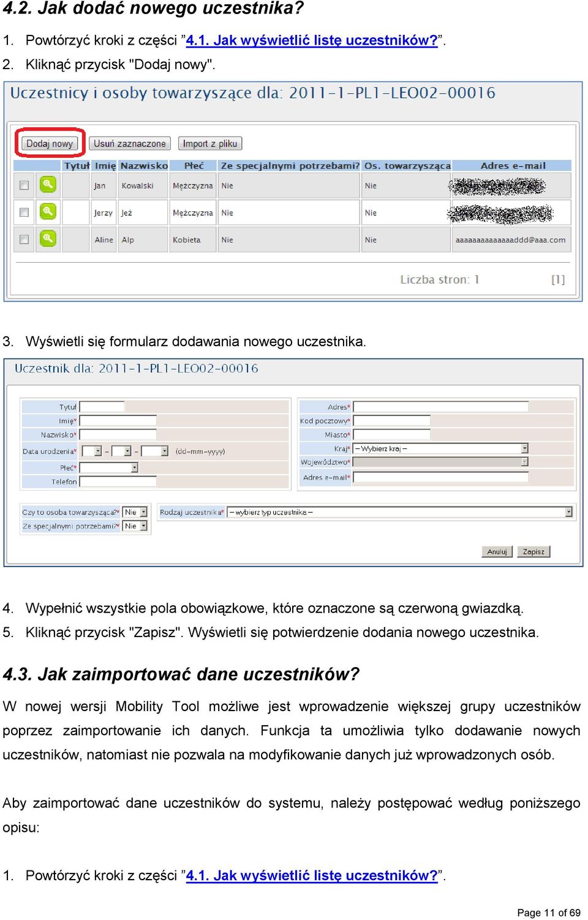Sort by the Imię column header
The width and height of the screenshot is (588, 920).
tap(105, 165)
